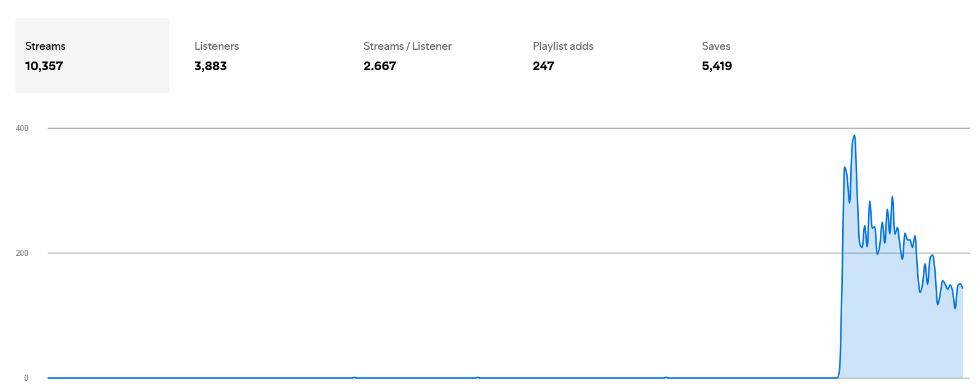Click the 247 playlist adds value

(x=543, y=66)
